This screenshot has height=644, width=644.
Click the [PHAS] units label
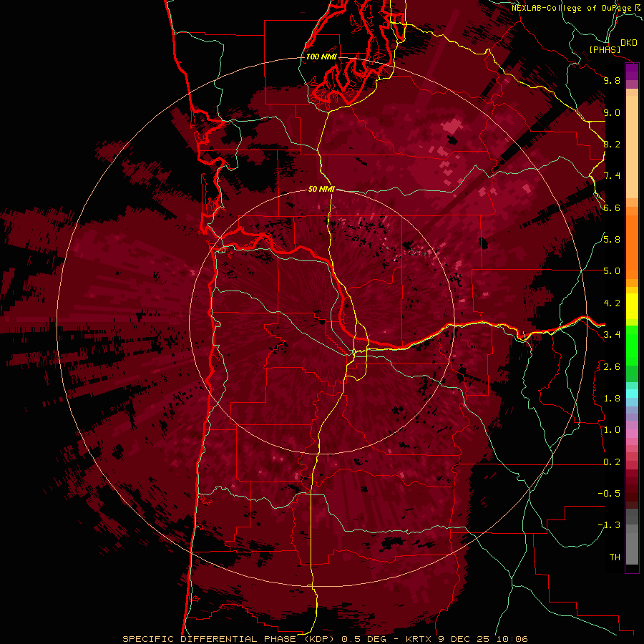click(605, 49)
